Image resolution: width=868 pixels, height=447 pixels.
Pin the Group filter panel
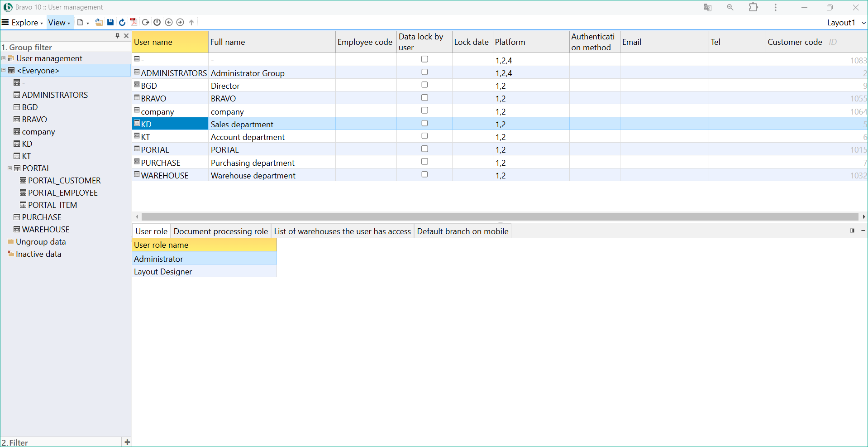pos(117,36)
